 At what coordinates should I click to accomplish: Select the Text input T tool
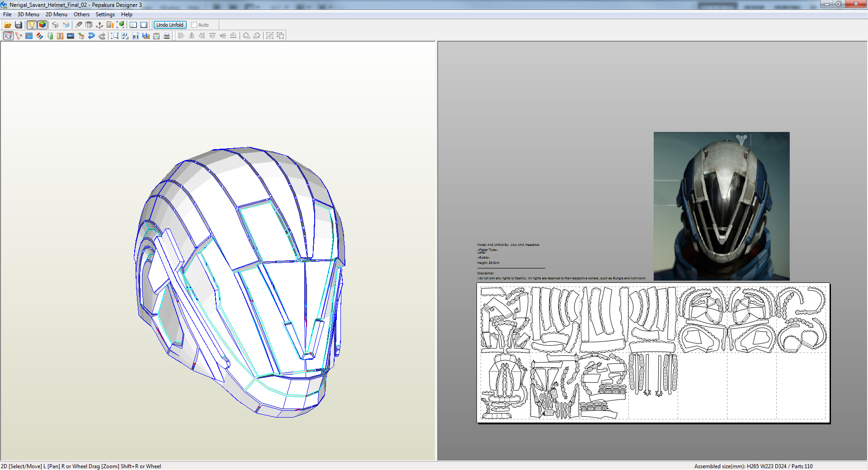tap(60, 36)
